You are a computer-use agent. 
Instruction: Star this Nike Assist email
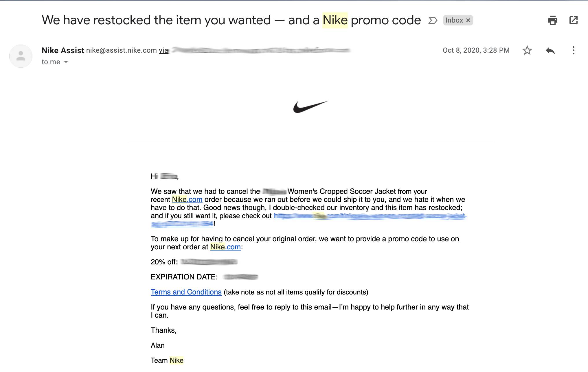point(527,50)
